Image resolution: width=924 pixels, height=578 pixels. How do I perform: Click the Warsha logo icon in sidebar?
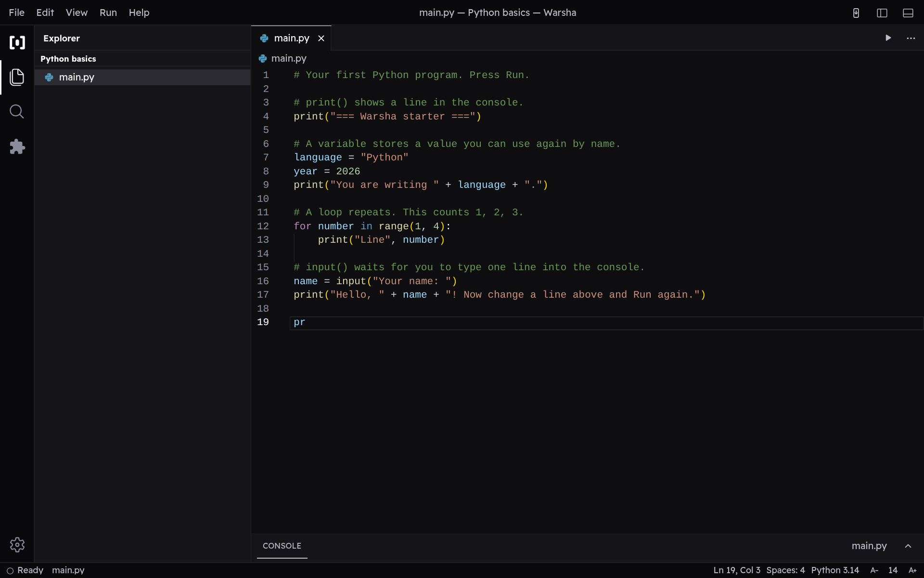(x=17, y=42)
